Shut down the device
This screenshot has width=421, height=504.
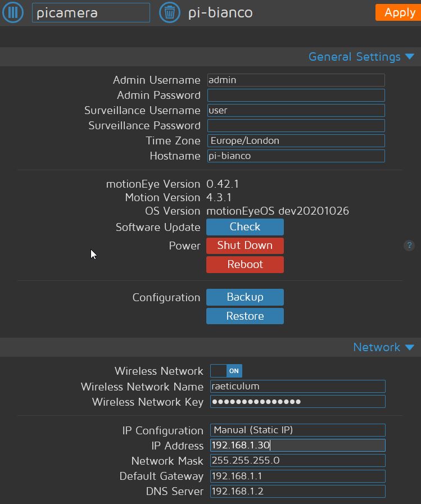[245, 246]
